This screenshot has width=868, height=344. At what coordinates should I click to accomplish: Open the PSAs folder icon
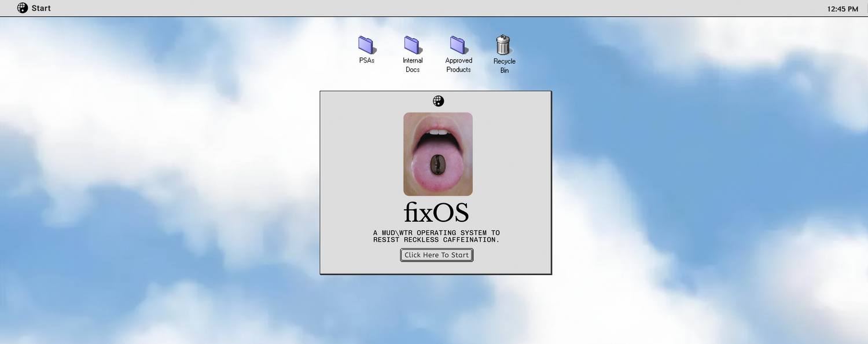pos(366,45)
